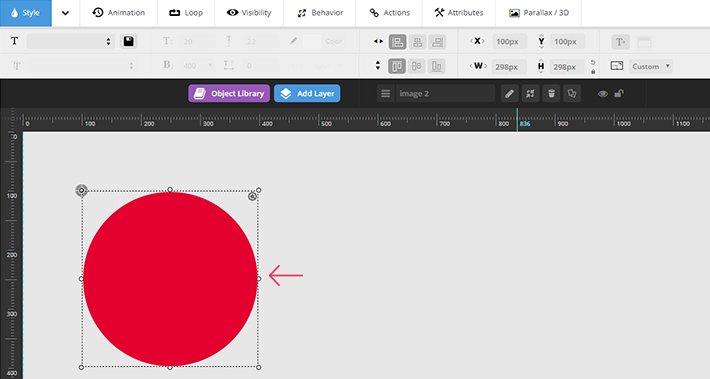Click the Add Layer button
This screenshot has width=710, height=379.
click(x=307, y=94)
